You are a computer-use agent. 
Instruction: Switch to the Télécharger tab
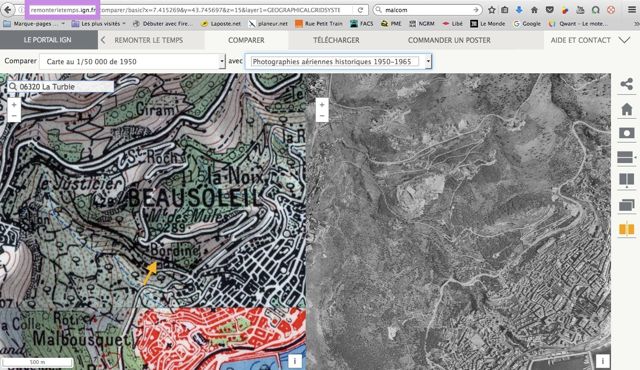(x=336, y=40)
